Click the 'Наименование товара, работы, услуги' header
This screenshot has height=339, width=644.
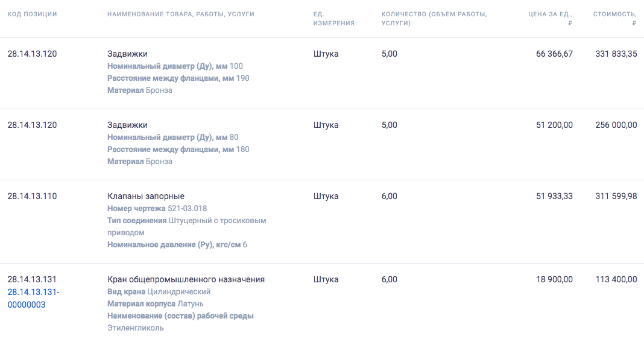[181, 14]
